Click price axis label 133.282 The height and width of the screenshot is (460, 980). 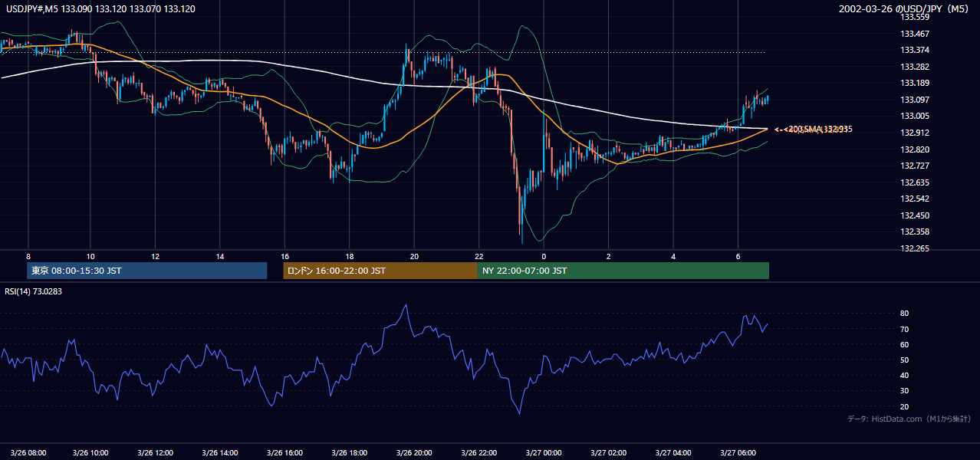[914, 67]
